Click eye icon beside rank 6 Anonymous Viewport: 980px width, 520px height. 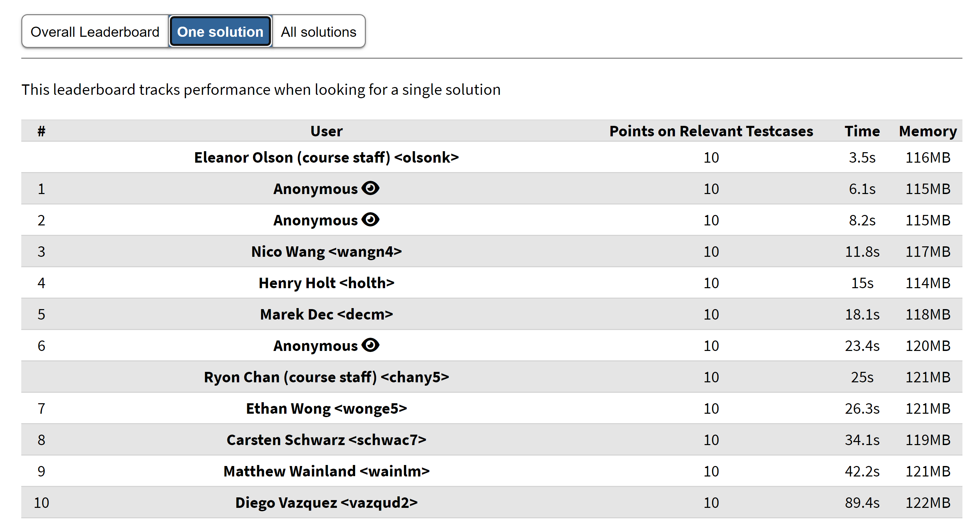click(370, 345)
